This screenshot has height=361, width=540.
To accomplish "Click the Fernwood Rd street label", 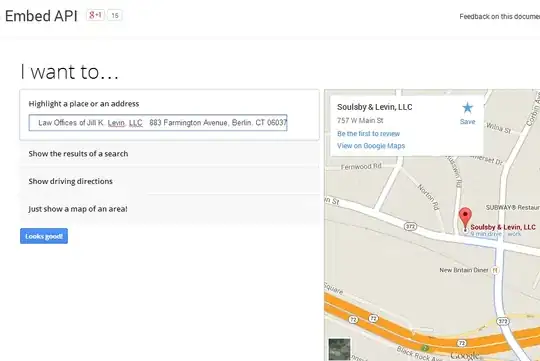I will (x=361, y=166).
